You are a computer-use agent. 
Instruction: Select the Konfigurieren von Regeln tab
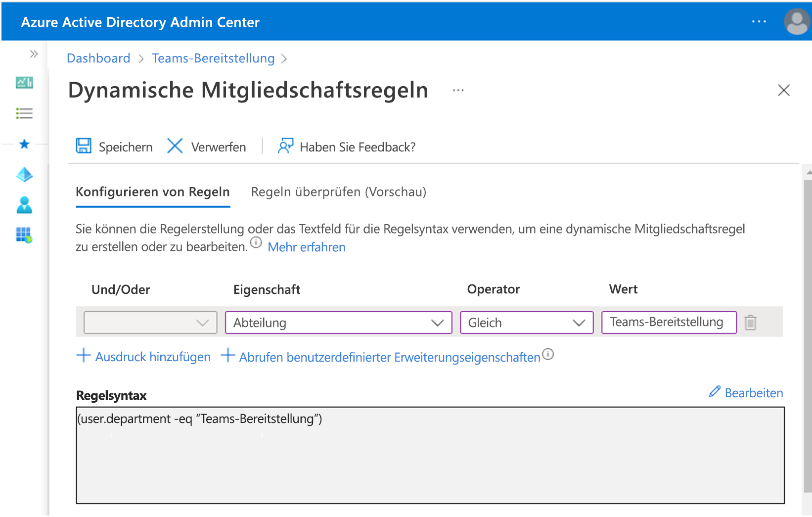(153, 192)
